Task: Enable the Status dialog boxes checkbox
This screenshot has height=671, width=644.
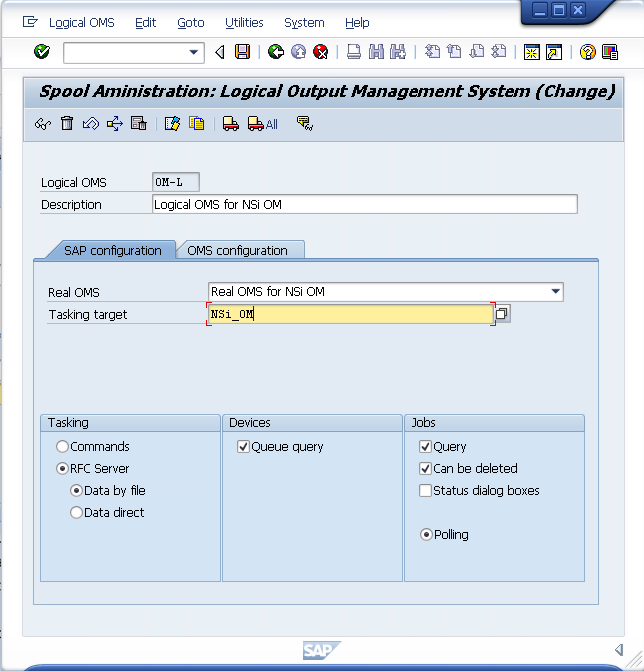Action: click(426, 491)
